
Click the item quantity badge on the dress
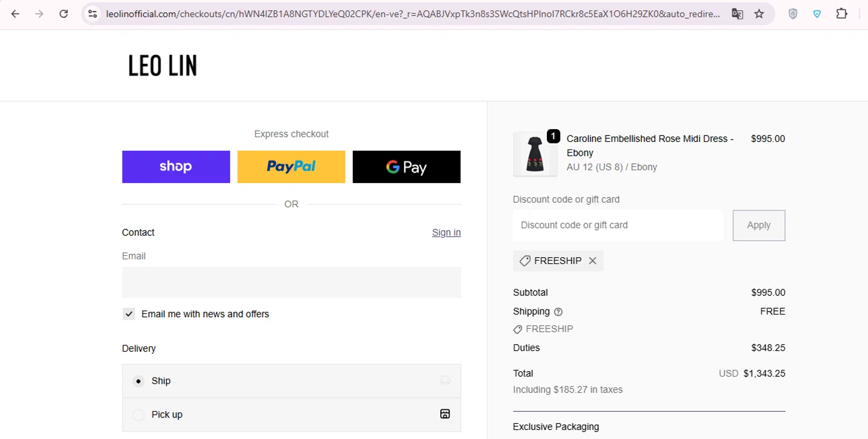[553, 136]
